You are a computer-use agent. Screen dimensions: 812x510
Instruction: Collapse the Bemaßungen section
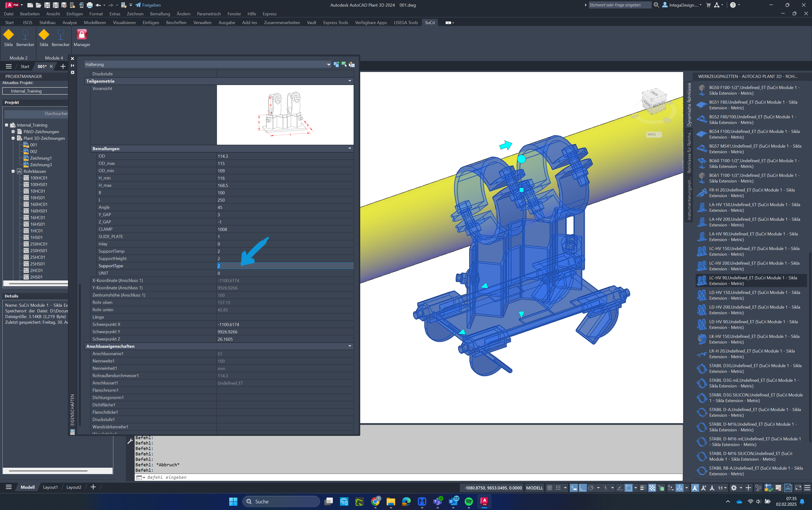pos(350,149)
